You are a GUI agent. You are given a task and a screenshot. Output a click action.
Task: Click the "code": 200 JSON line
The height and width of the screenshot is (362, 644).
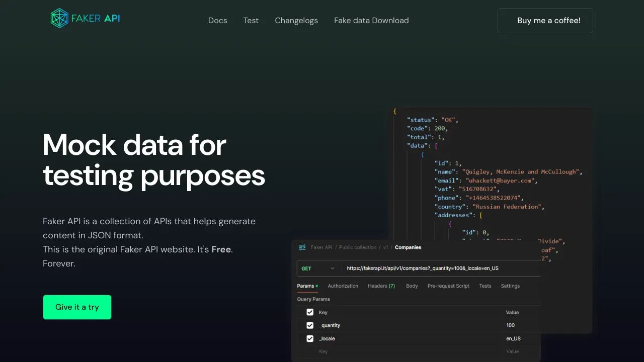[x=427, y=128]
